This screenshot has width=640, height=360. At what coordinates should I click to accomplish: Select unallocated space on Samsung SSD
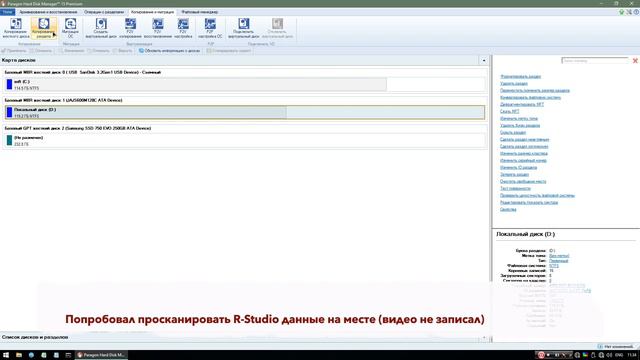245,141
